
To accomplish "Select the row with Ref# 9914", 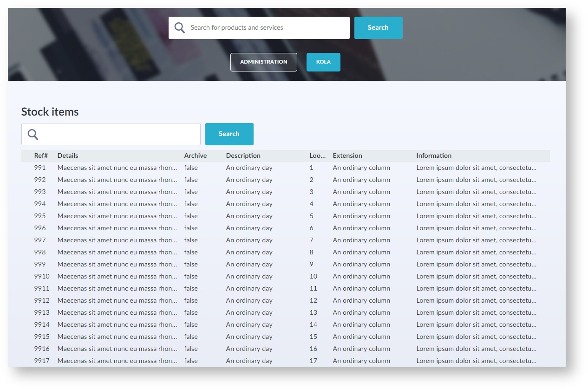I will point(42,325).
